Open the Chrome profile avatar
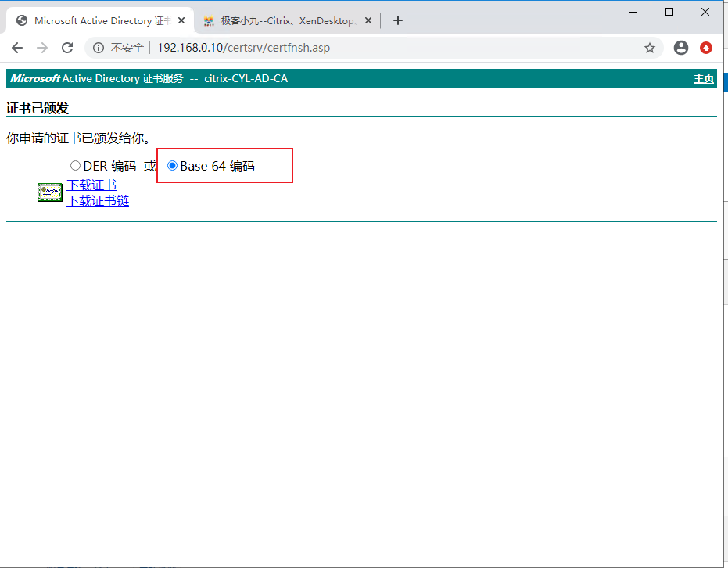Image resolution: width=728 pixels, height=568 pixels. [680, 48]
